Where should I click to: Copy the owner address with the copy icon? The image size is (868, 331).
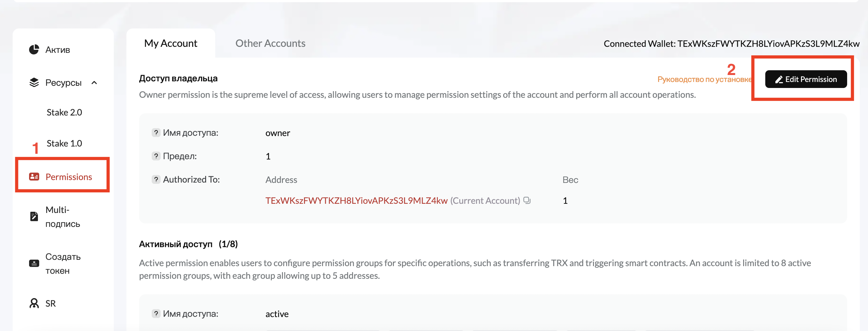click(x=527, y=200)
